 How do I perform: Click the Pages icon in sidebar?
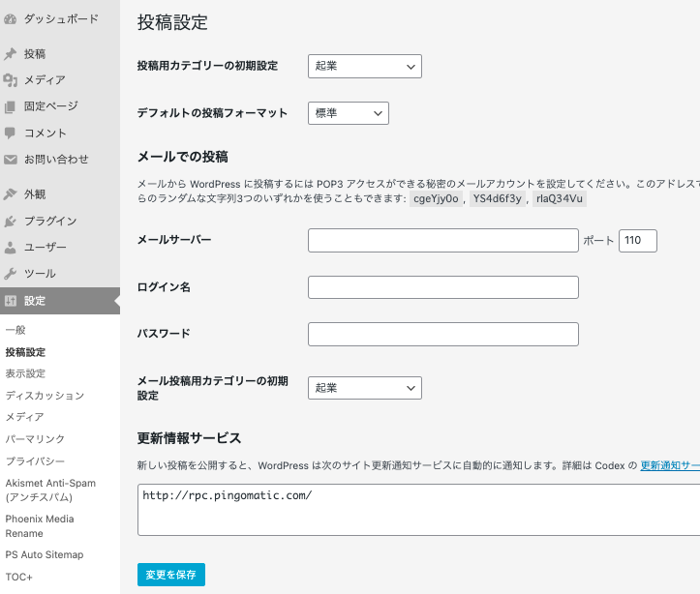click(x=11, y=106)
